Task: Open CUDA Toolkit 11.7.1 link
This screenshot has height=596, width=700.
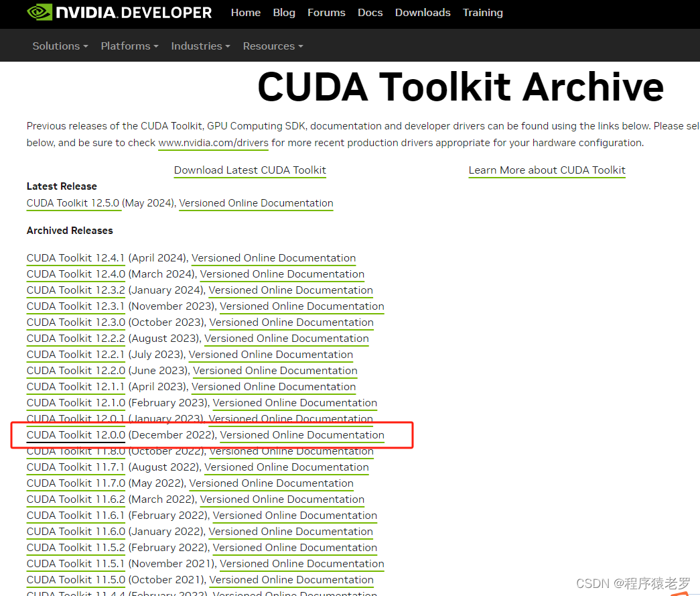Action: coord(76,467)
